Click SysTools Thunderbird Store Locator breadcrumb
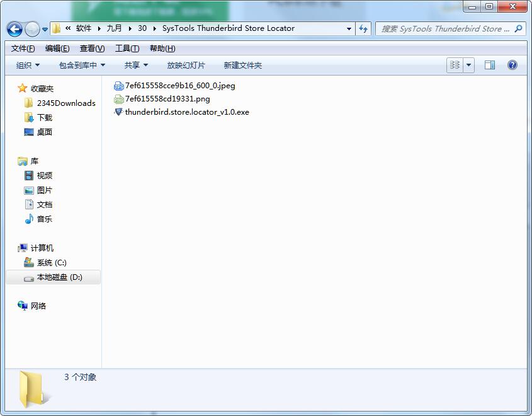This screenshot has width=532, height=416. 229,28
